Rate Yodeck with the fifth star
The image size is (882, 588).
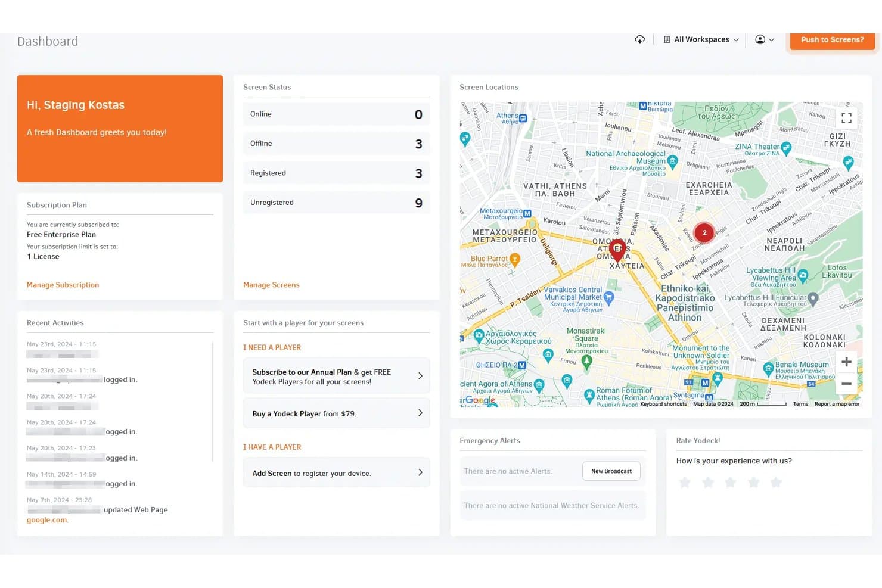[x=776, y=482]
